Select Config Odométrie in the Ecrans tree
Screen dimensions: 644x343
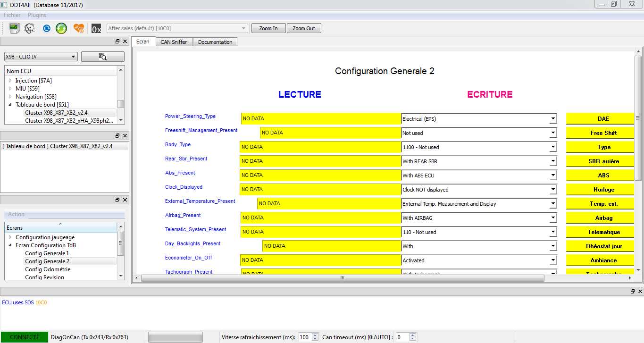coord(48,269)
